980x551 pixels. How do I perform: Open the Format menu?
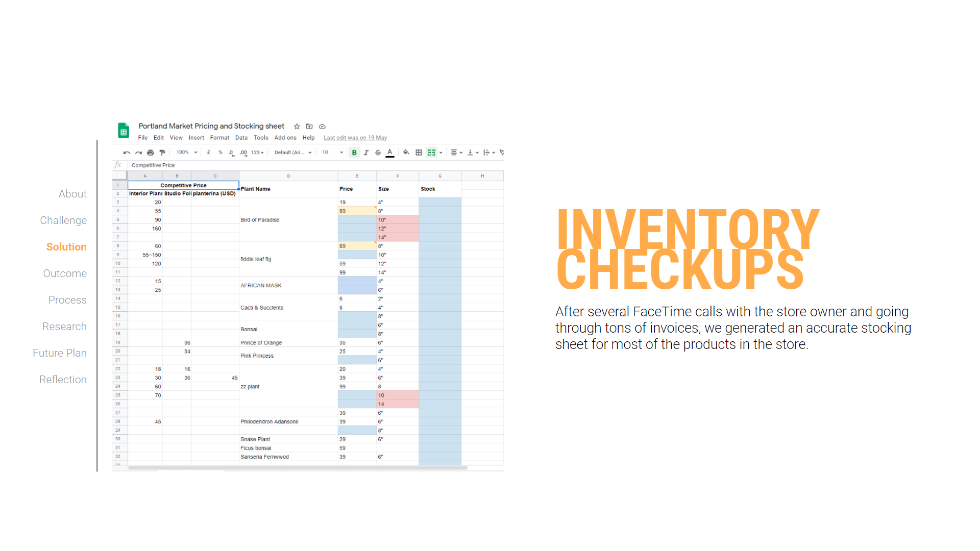(x=219, y=138)
